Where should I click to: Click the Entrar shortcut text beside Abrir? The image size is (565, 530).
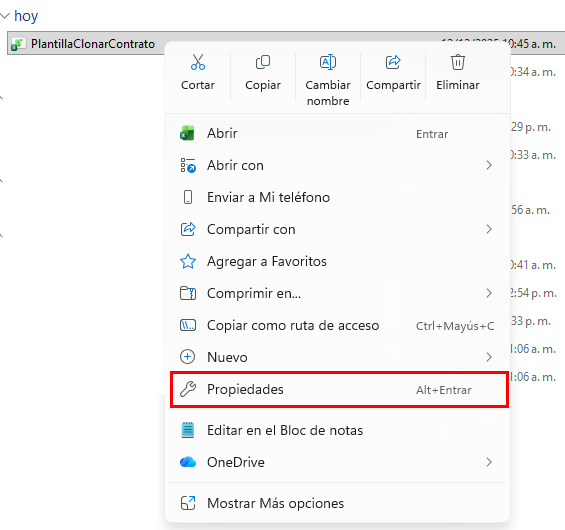(432, 134)
